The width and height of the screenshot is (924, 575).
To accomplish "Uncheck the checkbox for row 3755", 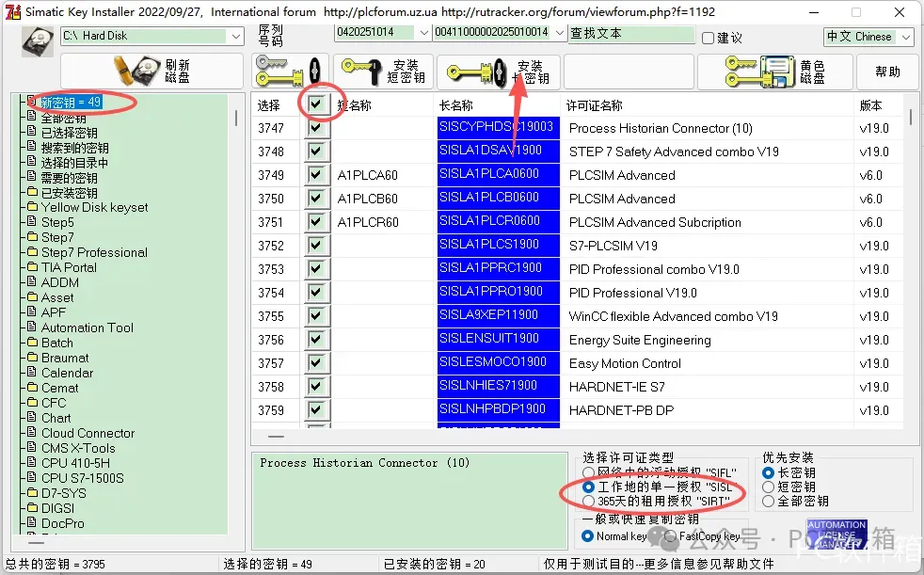I will [316, 316].
